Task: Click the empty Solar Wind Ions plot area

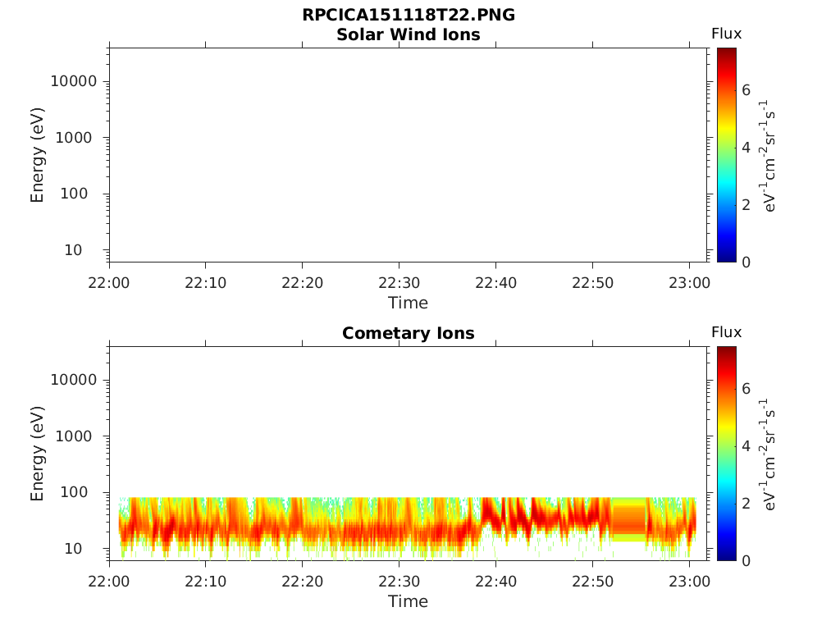Action: click(x=409, y=155)
